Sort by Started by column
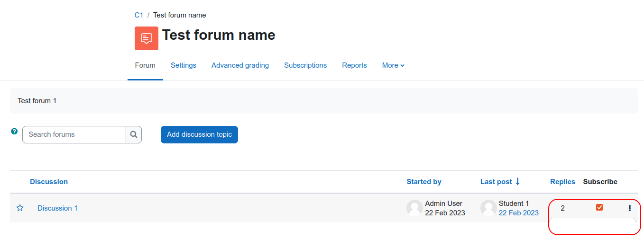 point(424,182)
